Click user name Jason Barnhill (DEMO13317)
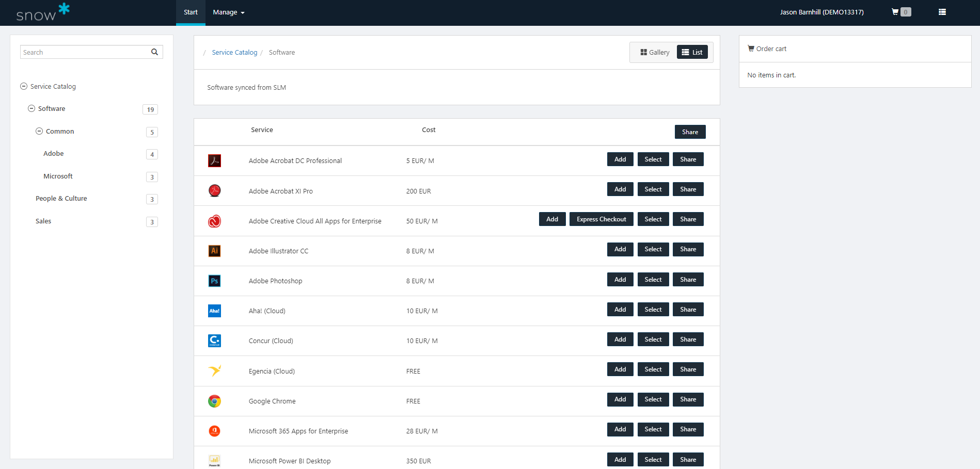 821,12
